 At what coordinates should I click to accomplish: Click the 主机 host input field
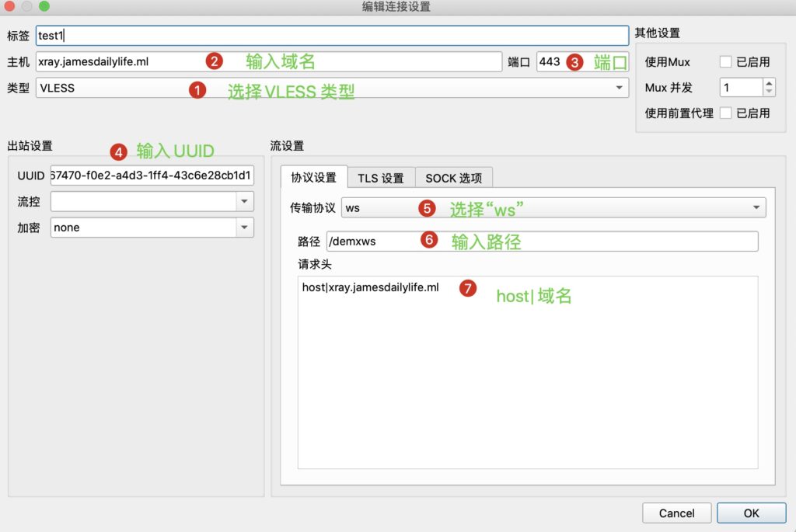pos(268,62)
